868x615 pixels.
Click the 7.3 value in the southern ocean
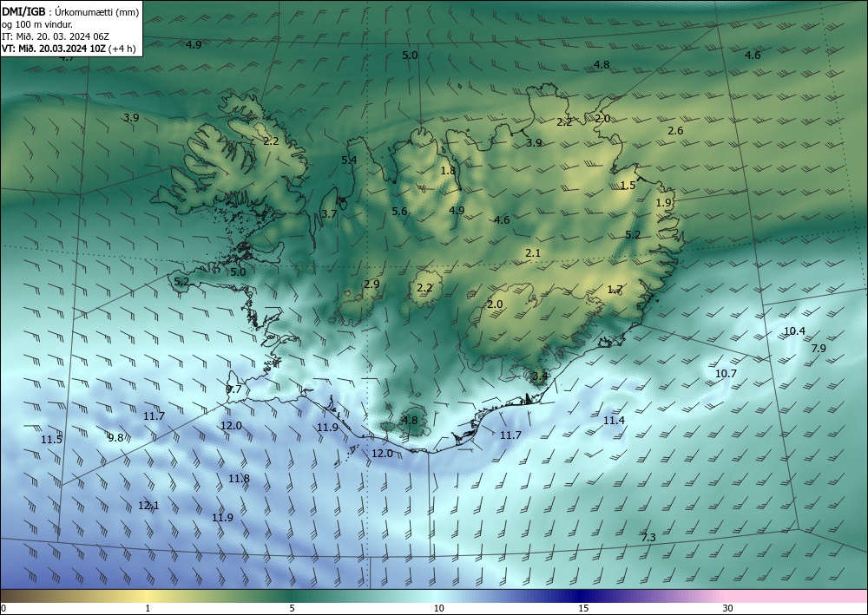(648, 537)
